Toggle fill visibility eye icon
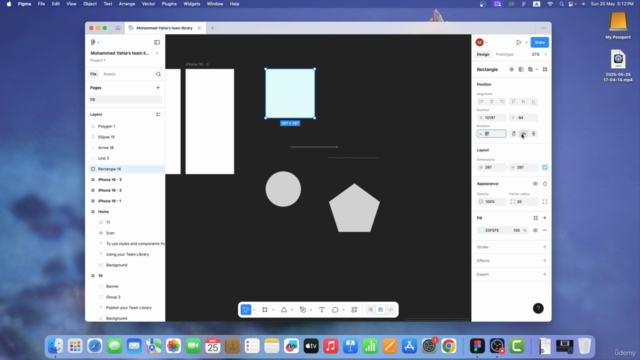 click(535, 231)
